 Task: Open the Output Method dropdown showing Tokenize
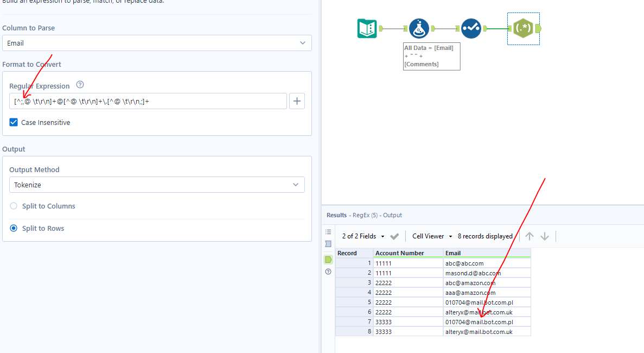pos(157,185)
